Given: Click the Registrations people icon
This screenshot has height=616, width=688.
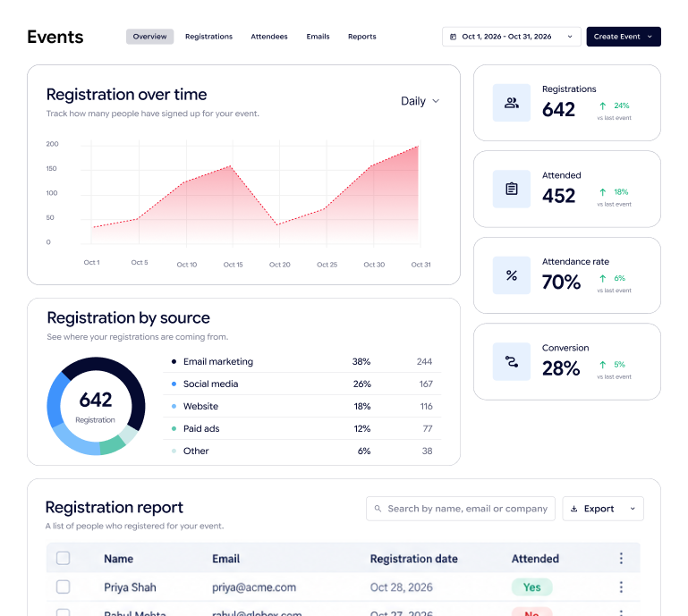Looking at the screenshot, I should pos(511,103).
